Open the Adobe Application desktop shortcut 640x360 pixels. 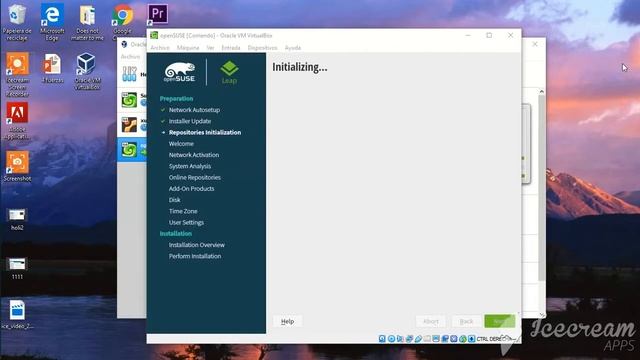pyautogui.click(x=17, y=121)
